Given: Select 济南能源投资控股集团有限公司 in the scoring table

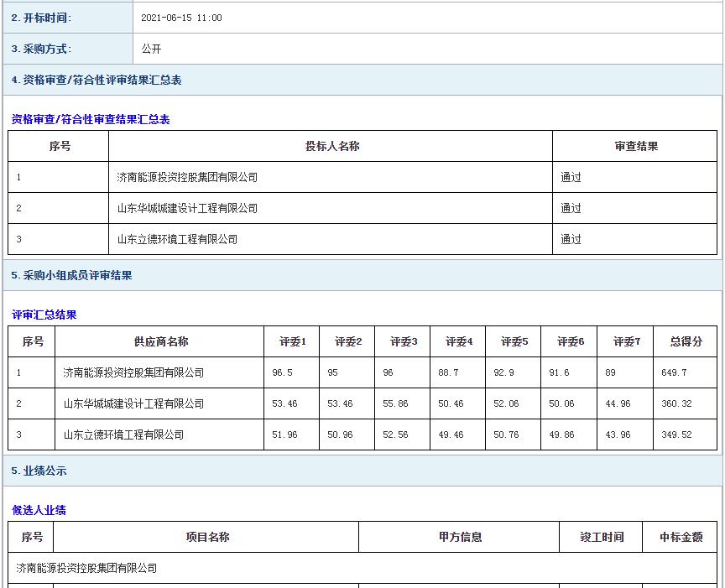Looking at the screenshot, I should tap(133, 372).
